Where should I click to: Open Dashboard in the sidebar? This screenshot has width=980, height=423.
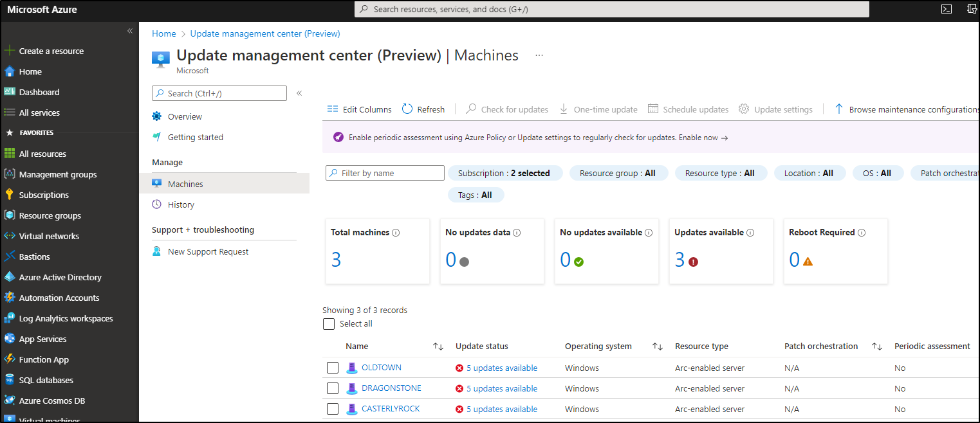(39, 92)
